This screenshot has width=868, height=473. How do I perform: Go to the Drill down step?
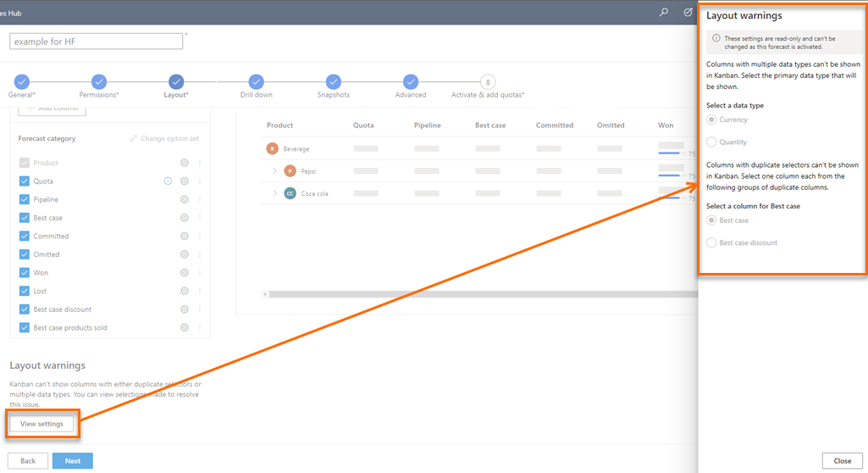256,82
